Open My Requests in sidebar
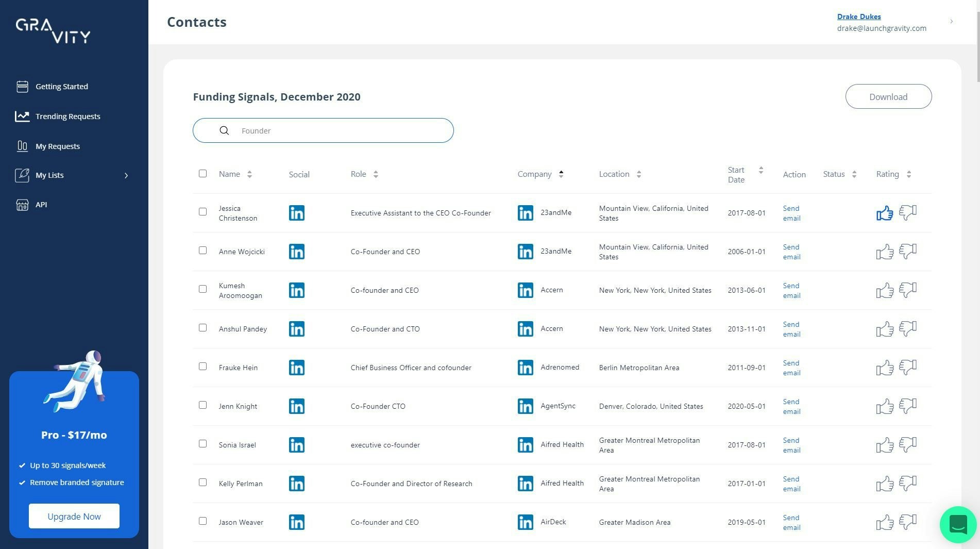The image size is (980, 549). pyautogui.click(x=58, y=146)
